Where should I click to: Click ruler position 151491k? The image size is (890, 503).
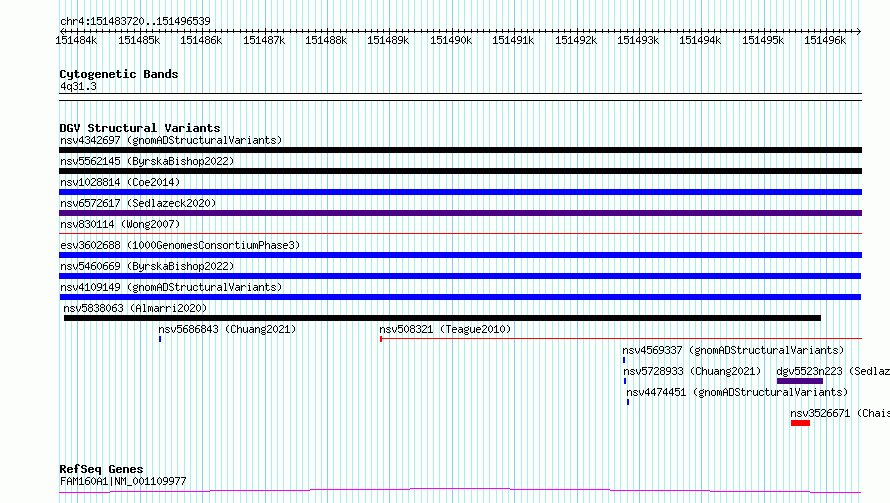point(513,41)
